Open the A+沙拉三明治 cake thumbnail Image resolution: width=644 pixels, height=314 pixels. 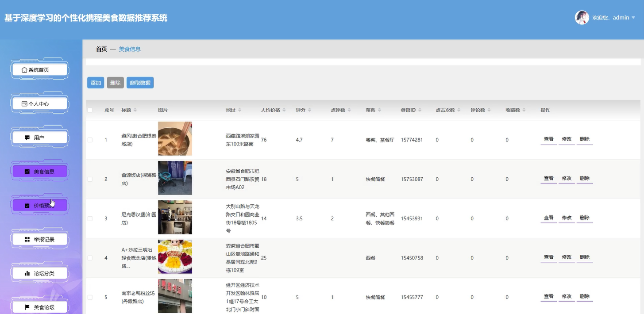(175, 257)
